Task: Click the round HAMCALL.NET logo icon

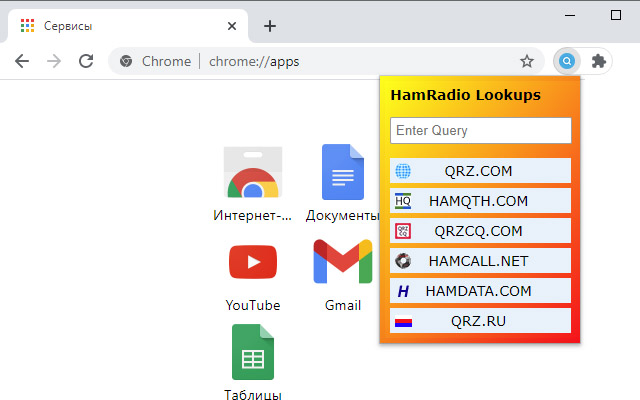Action: pos(403,261)
